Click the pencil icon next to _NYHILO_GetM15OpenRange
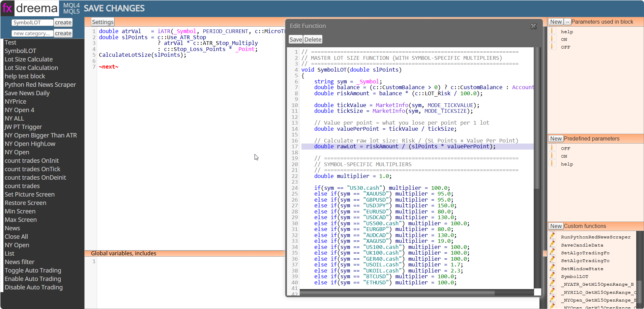Viewport: 644px width, 309px height. coord(552,292)
